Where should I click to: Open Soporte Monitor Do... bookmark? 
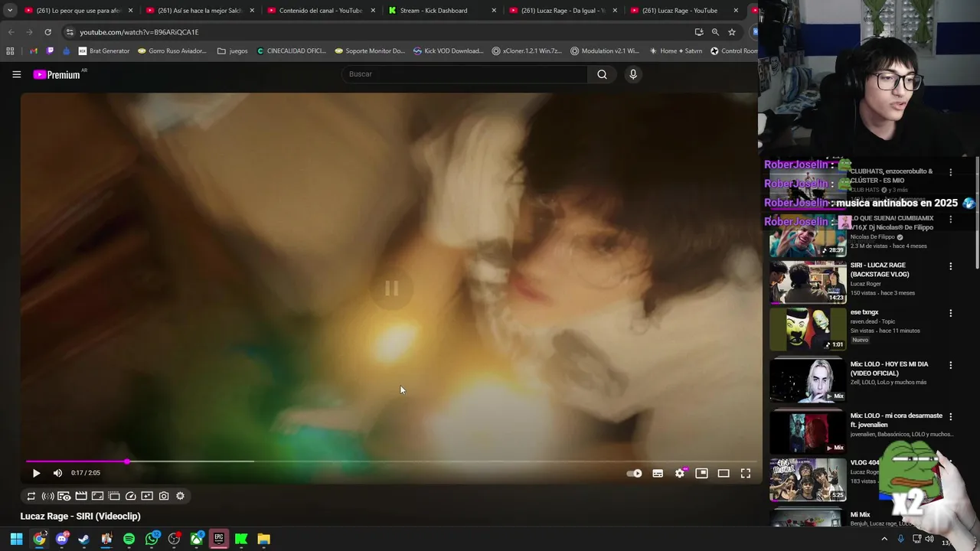click(x=370, y=51)
